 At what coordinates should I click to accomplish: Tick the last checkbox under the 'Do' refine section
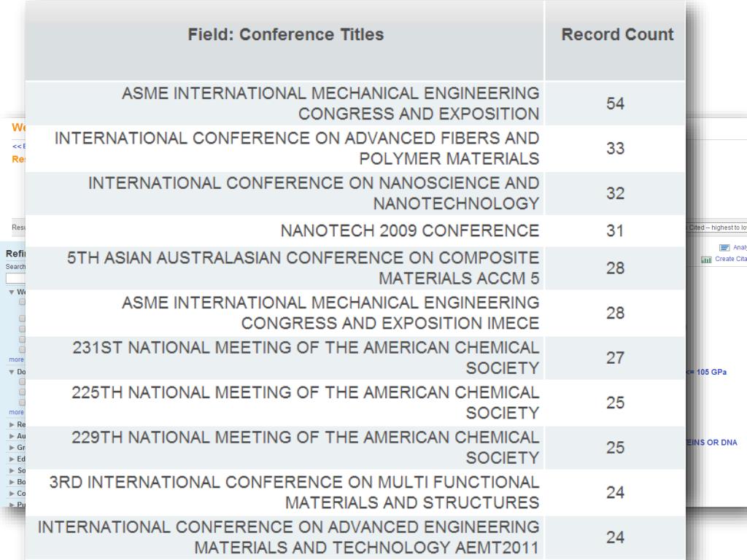coord(22,402)
